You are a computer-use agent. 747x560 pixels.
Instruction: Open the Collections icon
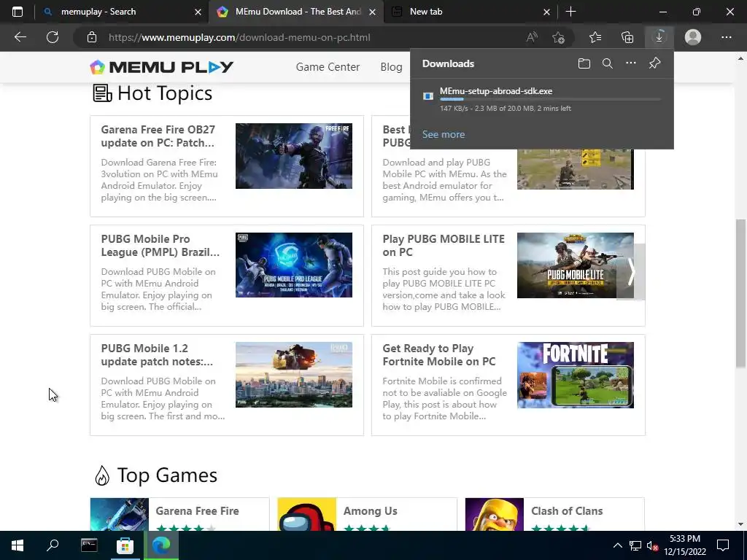(627, 37)
